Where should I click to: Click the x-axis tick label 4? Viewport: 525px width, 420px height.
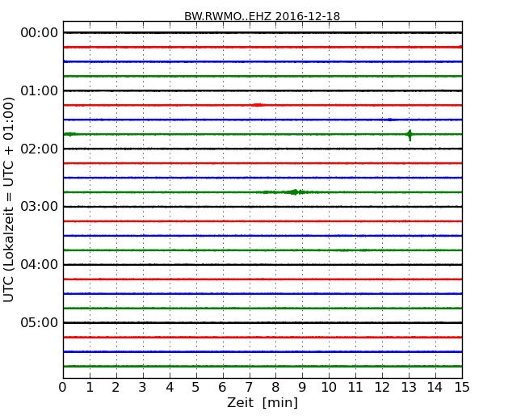point(170,388)
